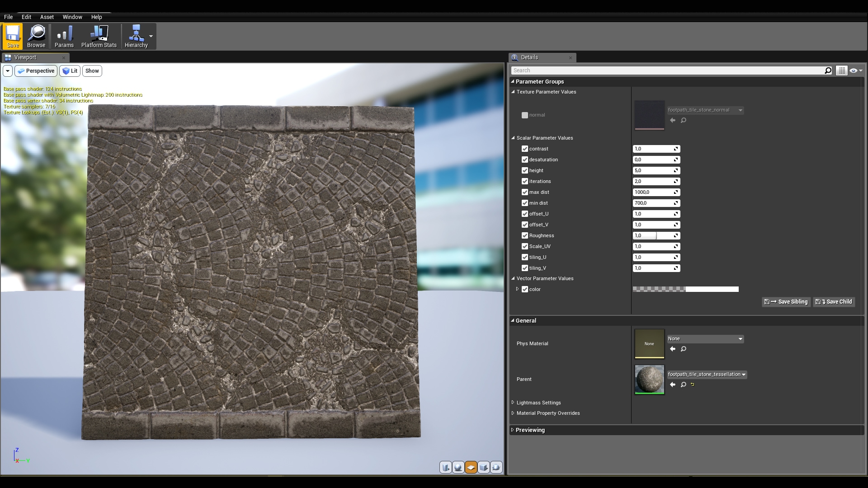Screen dimensions: 868x488
Task: Uncheck the desaturation parameter
Action: pos(524,160)
